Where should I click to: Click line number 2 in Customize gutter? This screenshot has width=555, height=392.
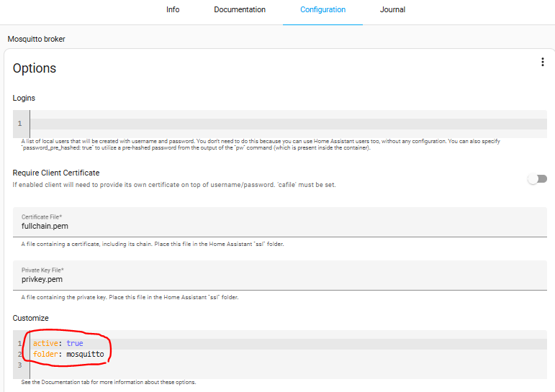(x=20, y=355)
